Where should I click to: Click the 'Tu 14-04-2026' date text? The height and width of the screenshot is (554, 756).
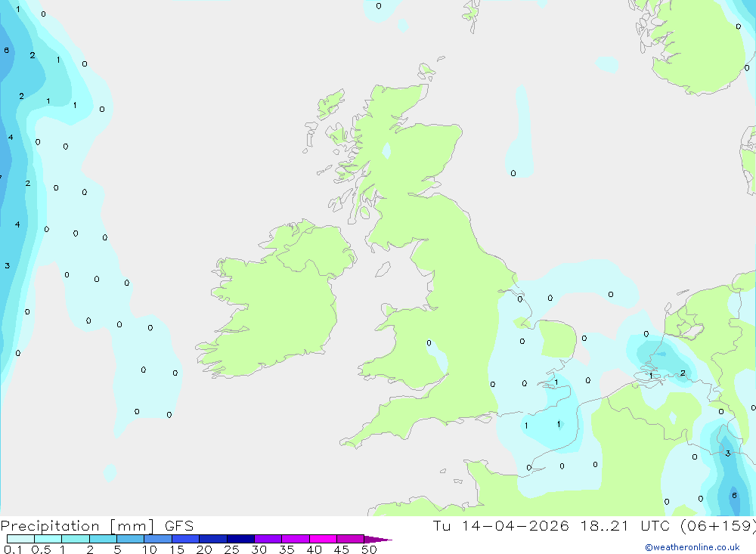[500, 526]
